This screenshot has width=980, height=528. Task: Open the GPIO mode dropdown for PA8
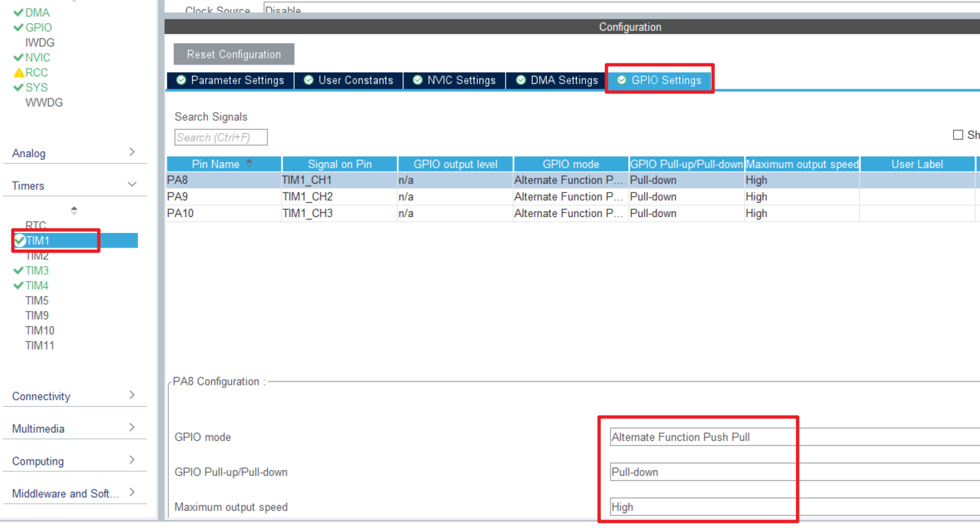tap(795, 437)
